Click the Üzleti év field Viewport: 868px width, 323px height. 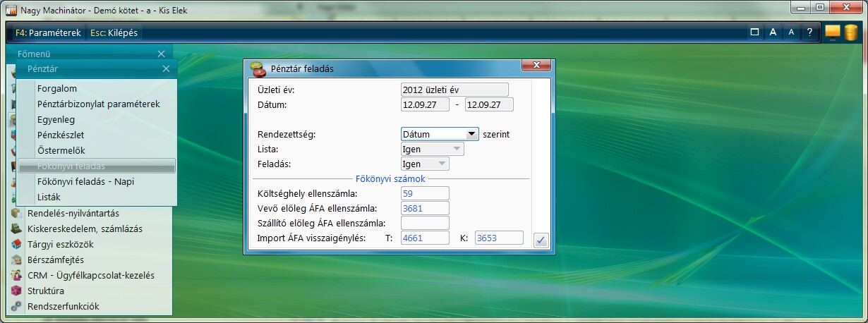(x=454, y=90)
